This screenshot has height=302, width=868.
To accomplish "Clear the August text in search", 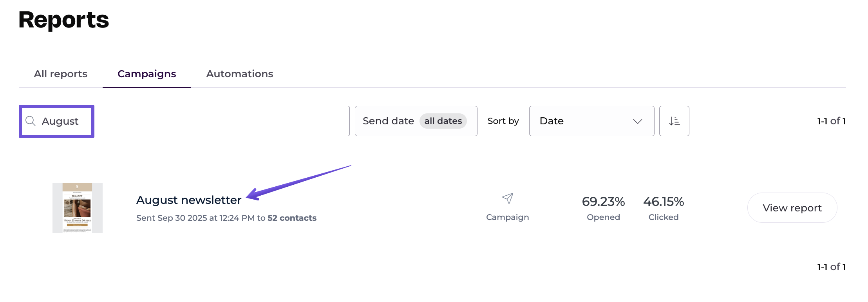I will [60, 121].
